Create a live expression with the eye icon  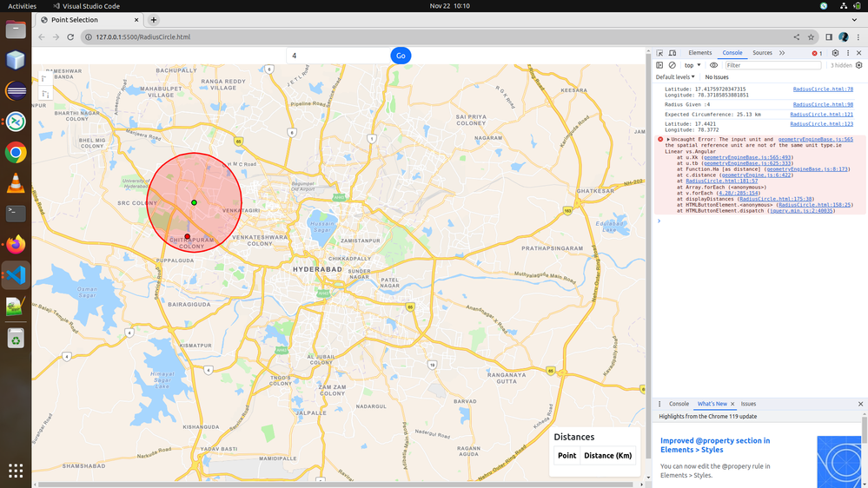pyautogui.click(x=713, y=65)
